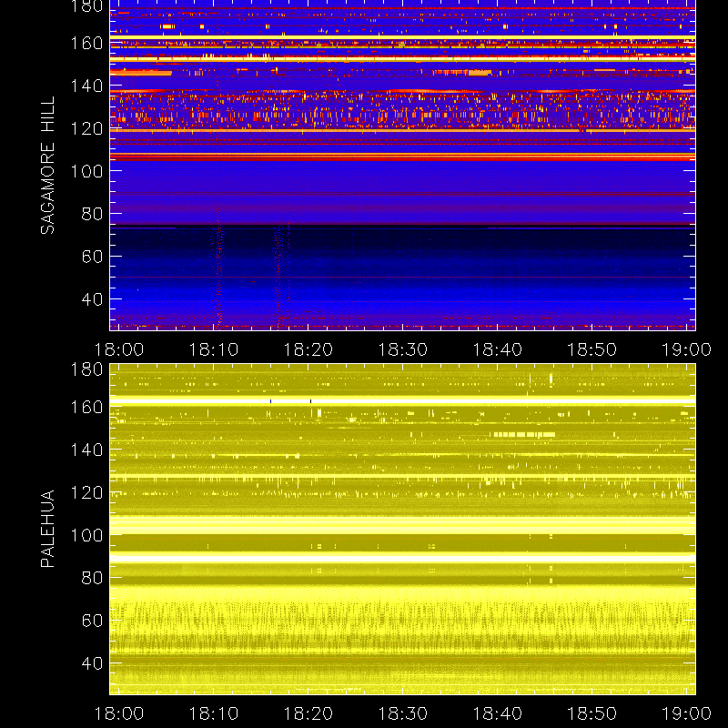Pick the 160 tick label on Sagamore Hill axis
Image resolution: width=728 pixels, height=728 pixels.
[x=86, y=44]
